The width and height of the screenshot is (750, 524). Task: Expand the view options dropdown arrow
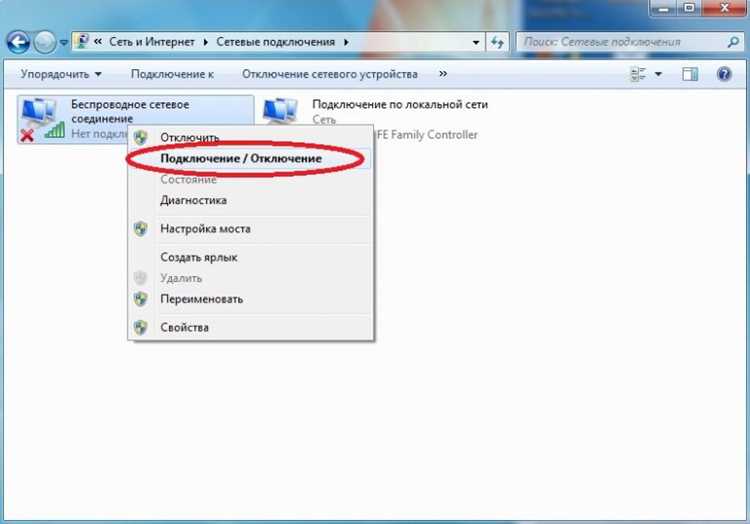(658, 74)
